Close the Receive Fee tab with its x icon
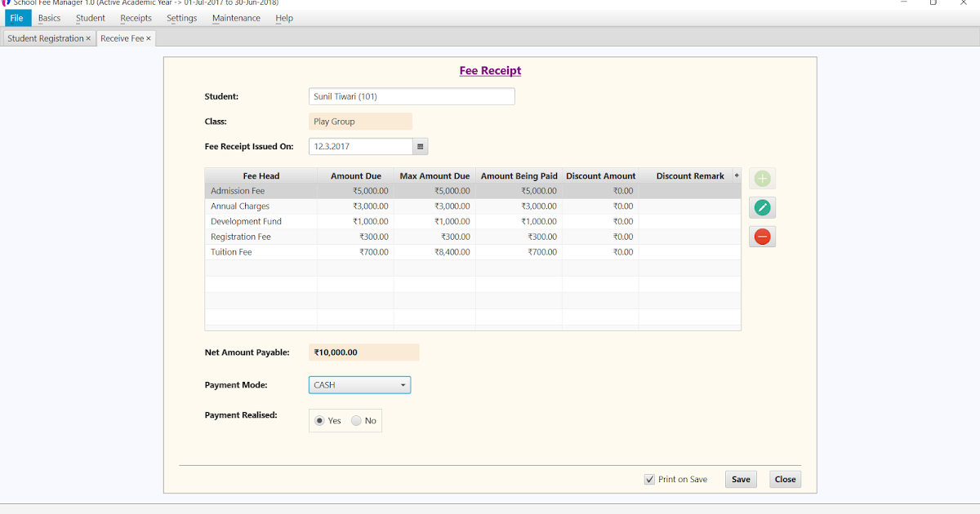Viewport: 980px width, 514px height. (146, 38)
